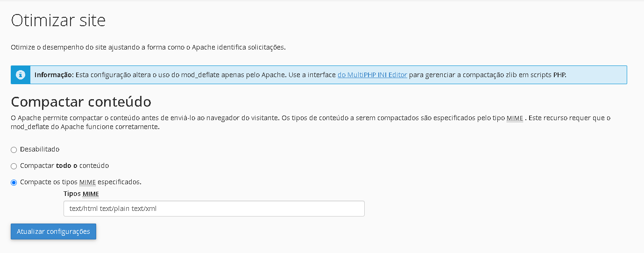Click the 'text/html' value inside the MIME field

pos(84,209)
